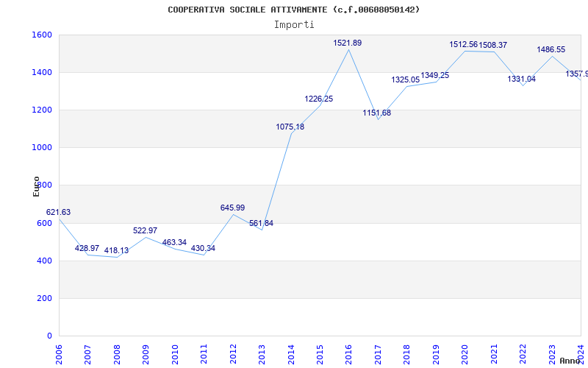Click the 2015 x-axis year label
The width and height of the screenshot is (588, 368).
(x=320, y=355)
